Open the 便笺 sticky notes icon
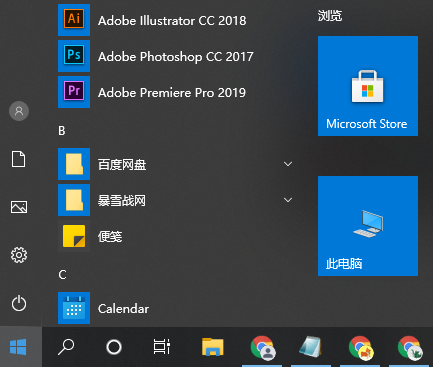Viewport: 433px width, 367px height. [74, 236]
